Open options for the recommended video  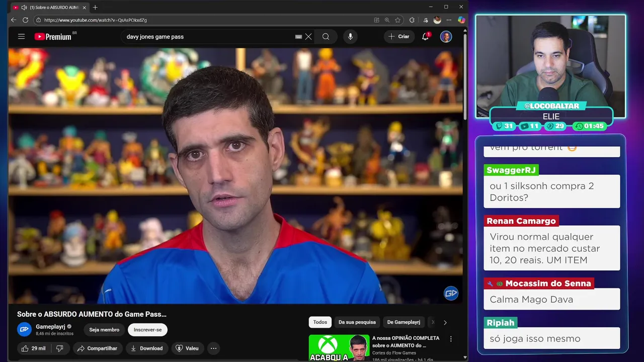coord(451,339)
